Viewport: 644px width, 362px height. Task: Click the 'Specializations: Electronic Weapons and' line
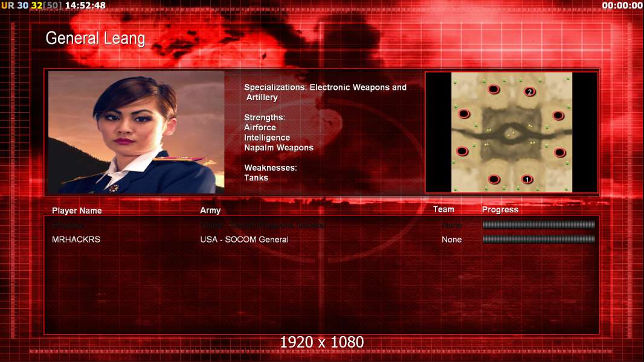tap(325, 87)
